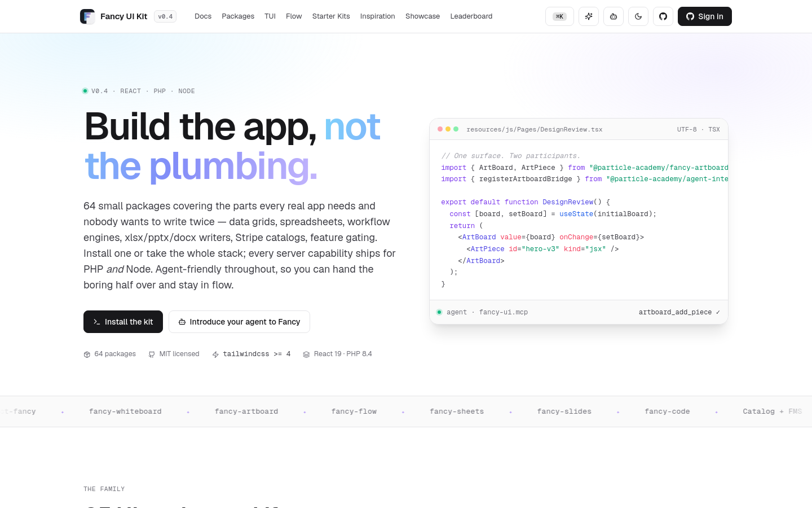The width and height of the screenshot is (812, 508).
Task: Open the command palette ⌘K button
Action: coord(559,16)
